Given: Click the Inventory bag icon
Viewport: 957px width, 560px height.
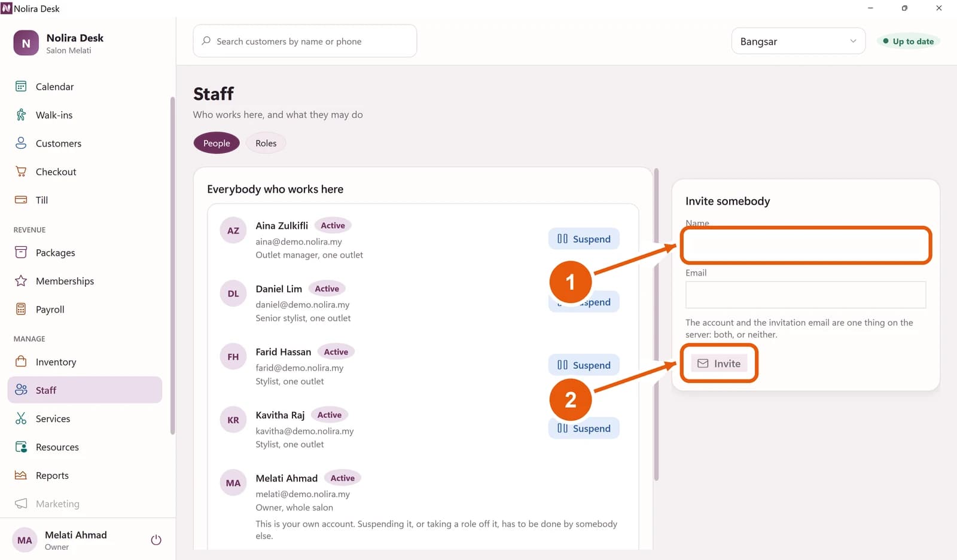Looking at the screenshot, I should (21, 362).
